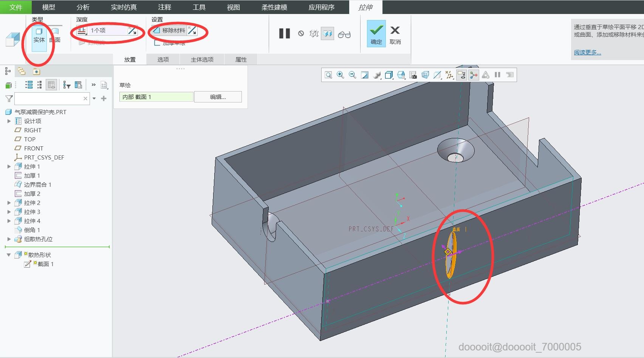Switch to unattached wireframe preview
Viewport: 644px width, 358px height.
coord(314,34)
